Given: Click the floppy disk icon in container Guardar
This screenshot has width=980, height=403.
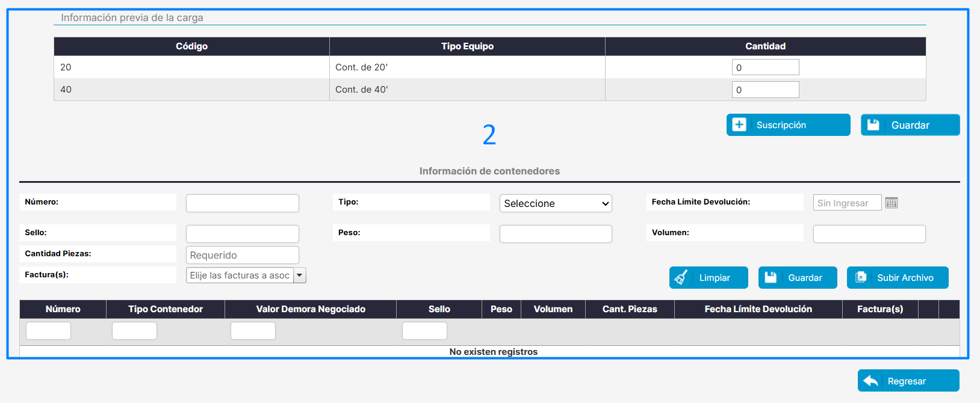Looking at the screenshot, I should coord(771,277).
